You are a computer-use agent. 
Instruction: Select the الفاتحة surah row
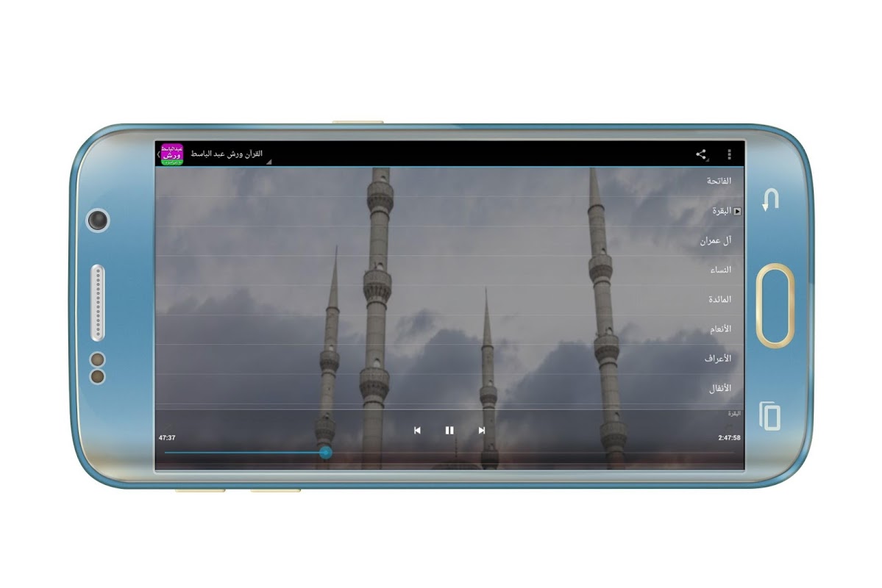449,181
